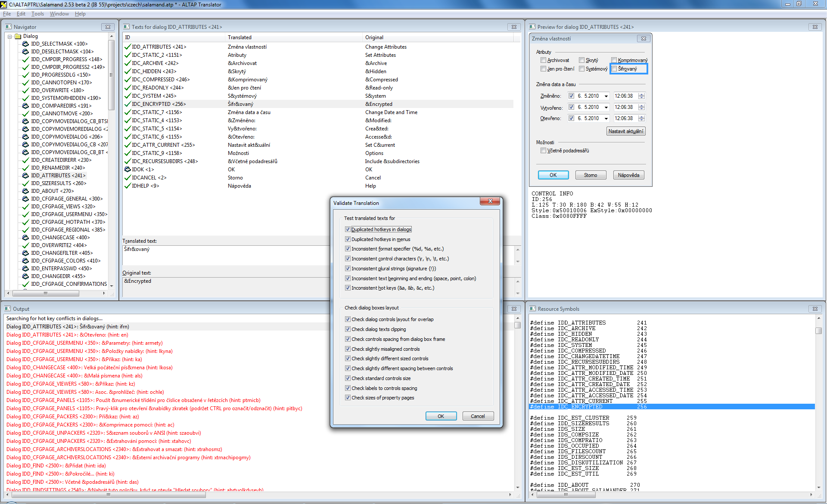Click the Dialog folder icon in Navigator
This screenshot has width=827, height=504.
coord(18,36)
